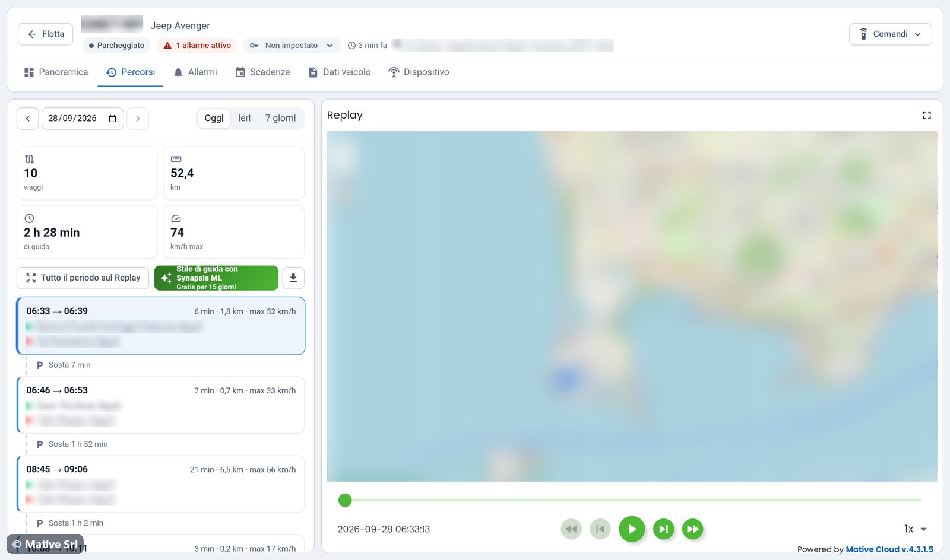
Task: Go to next day arrow
Action: pos(138,119)
